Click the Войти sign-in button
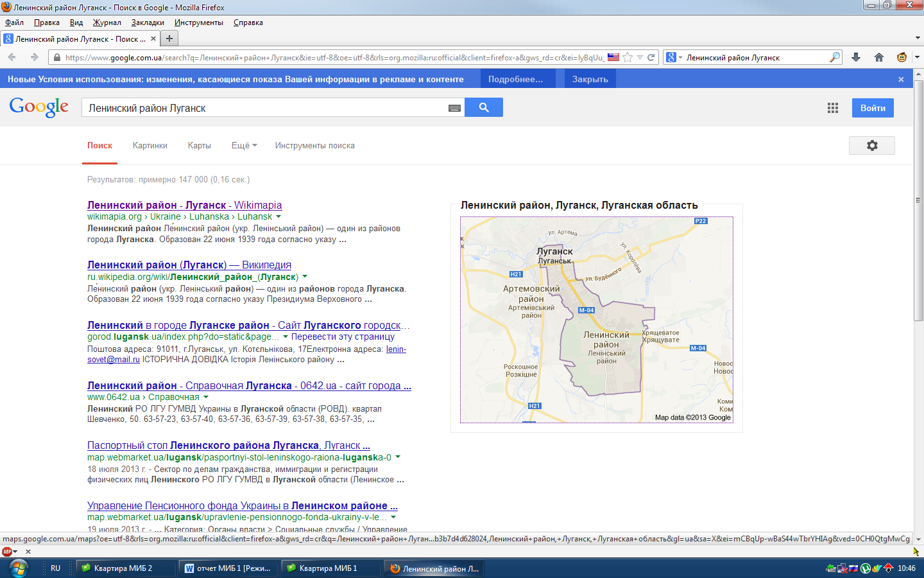924x578 pixels. [x=873, y=108]
